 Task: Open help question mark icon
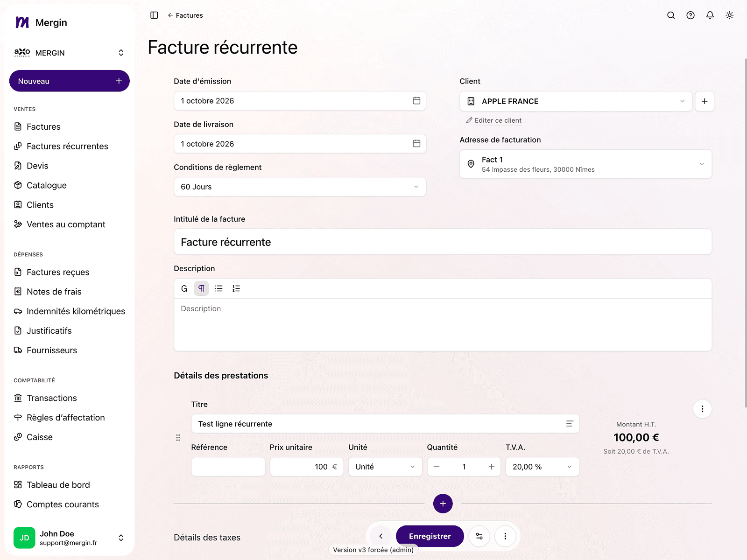pyautogui.click(x=691, y=15)
